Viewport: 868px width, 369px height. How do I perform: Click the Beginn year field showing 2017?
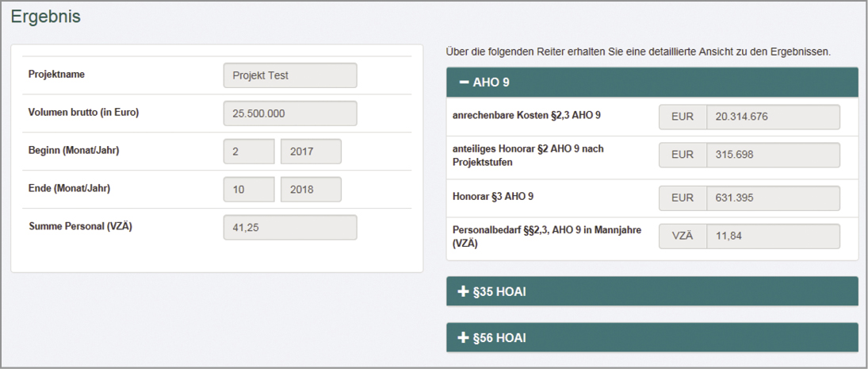[311, 152]
